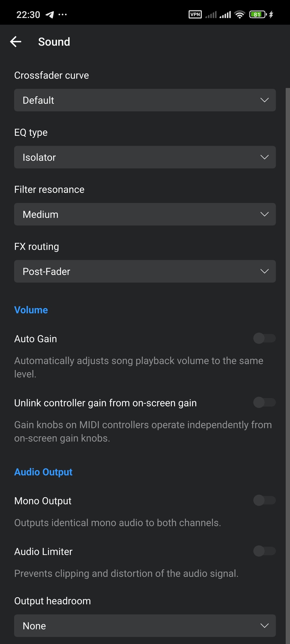The image size is (290, 644).
Task: Tap the Telegram notification icon
Action: coord(50,14)
